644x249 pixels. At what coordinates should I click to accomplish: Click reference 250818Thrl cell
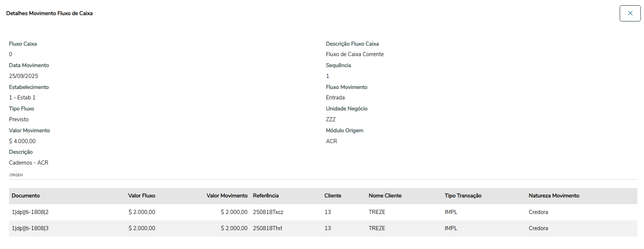coord(267,228)
